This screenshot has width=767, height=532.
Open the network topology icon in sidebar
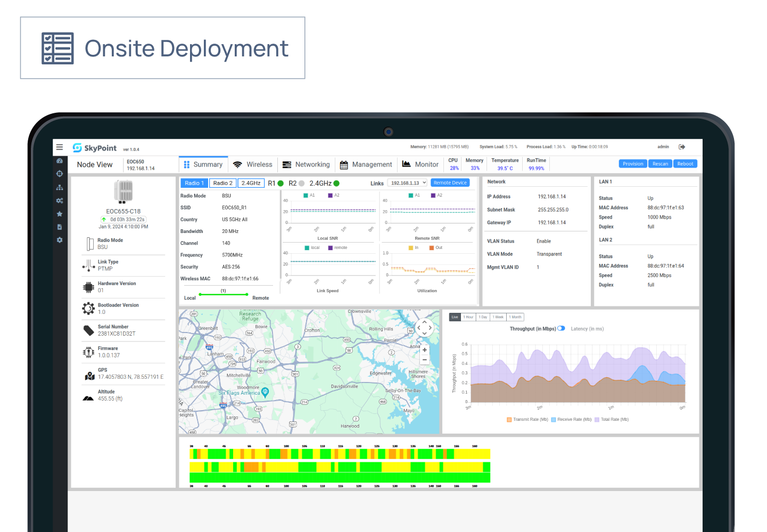60,187
